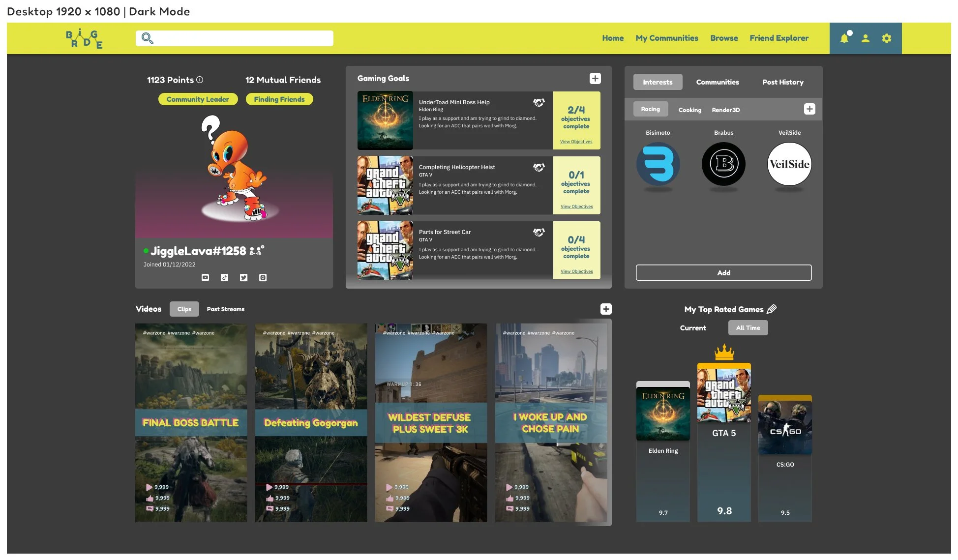Click the notification bell icon

844,38
